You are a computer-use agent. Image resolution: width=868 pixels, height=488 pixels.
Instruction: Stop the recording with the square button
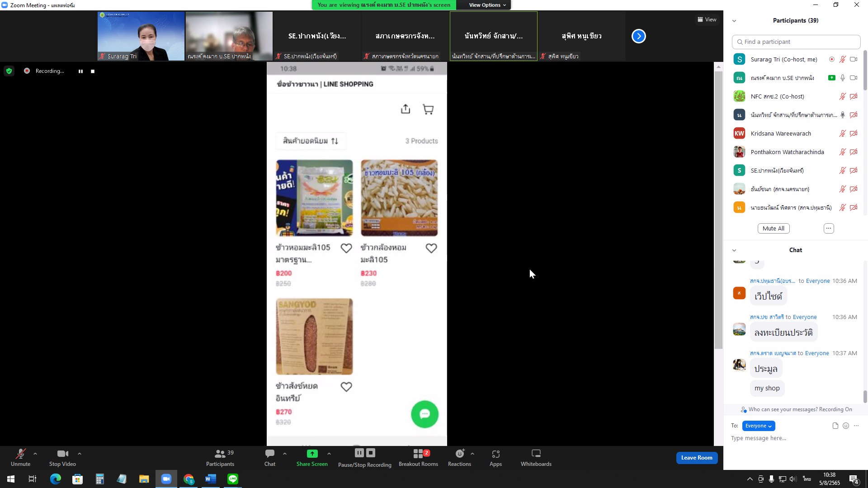[x=93, y=71]
